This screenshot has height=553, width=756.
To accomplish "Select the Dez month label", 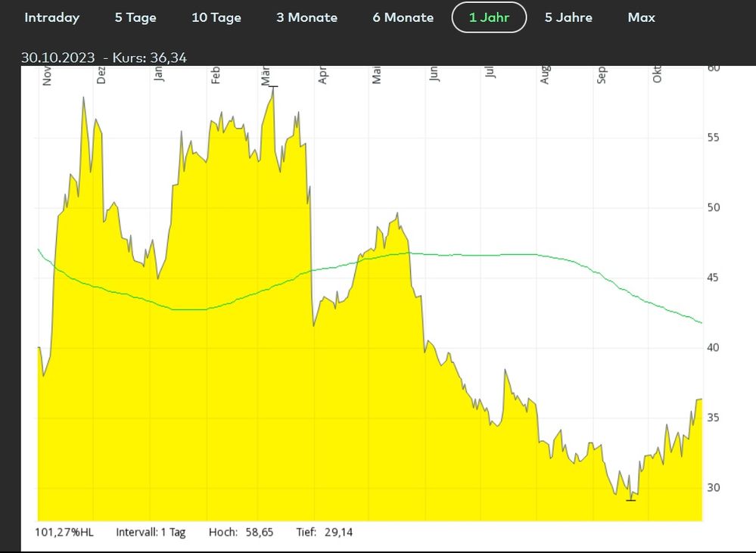I will click(x=101, y=76).
